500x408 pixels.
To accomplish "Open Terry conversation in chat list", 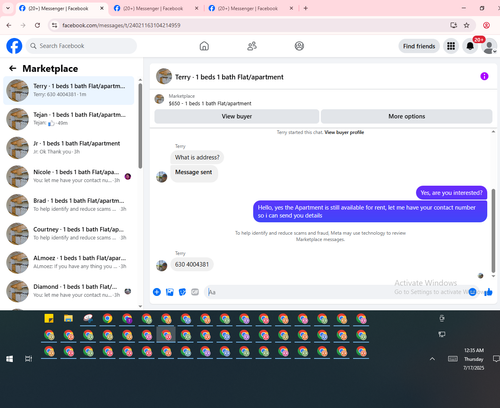I will click(69, 90).
